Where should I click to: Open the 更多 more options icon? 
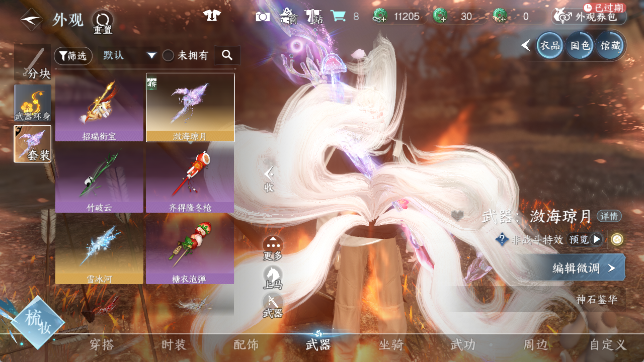coord(273,248)
